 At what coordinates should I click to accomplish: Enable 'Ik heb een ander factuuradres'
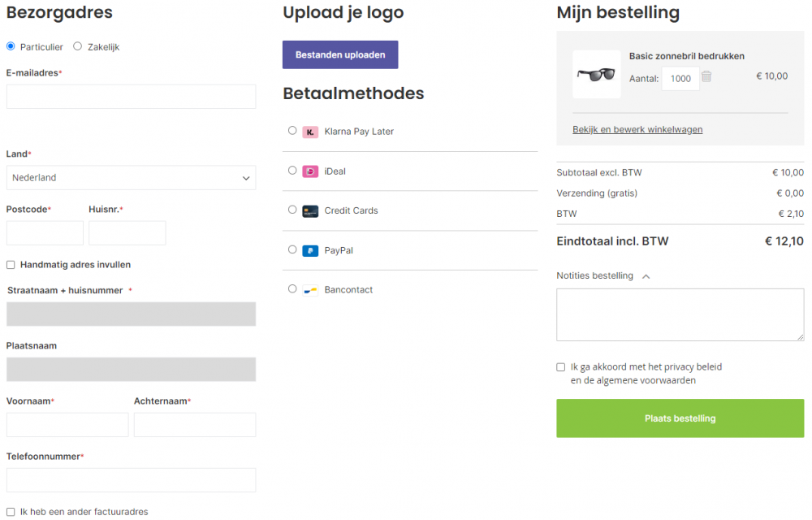click(11, 512)
